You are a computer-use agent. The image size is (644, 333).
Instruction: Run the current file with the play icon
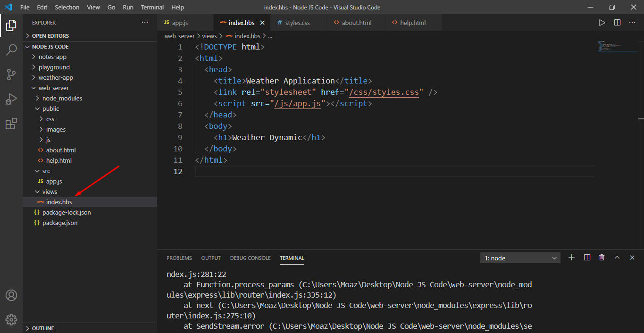click(602, 22)
